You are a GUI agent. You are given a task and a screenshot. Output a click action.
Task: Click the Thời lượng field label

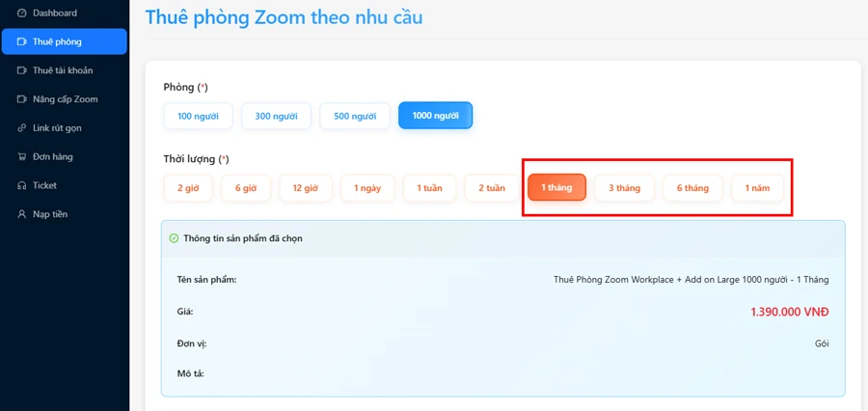(x=196, y=159)
